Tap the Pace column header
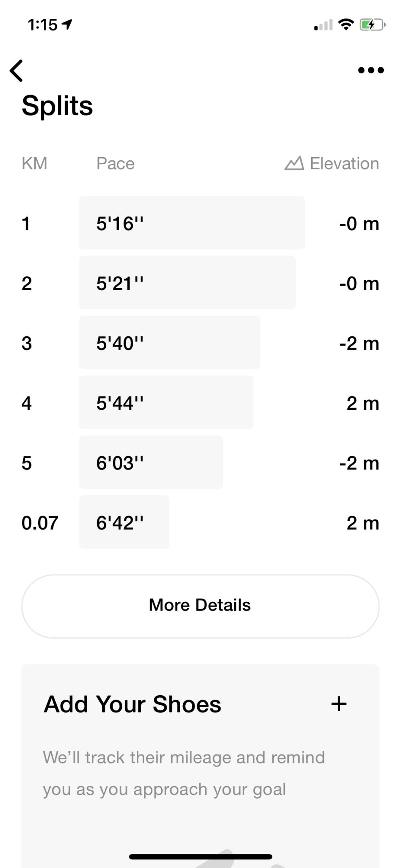401x868 pixels. pyautogui.click(x=115, y=164)
